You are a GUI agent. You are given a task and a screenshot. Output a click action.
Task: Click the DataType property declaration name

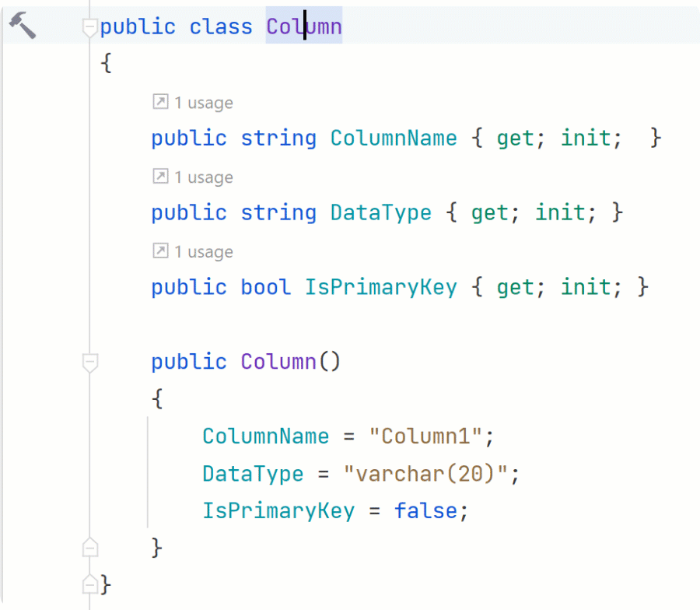point(381,213)
